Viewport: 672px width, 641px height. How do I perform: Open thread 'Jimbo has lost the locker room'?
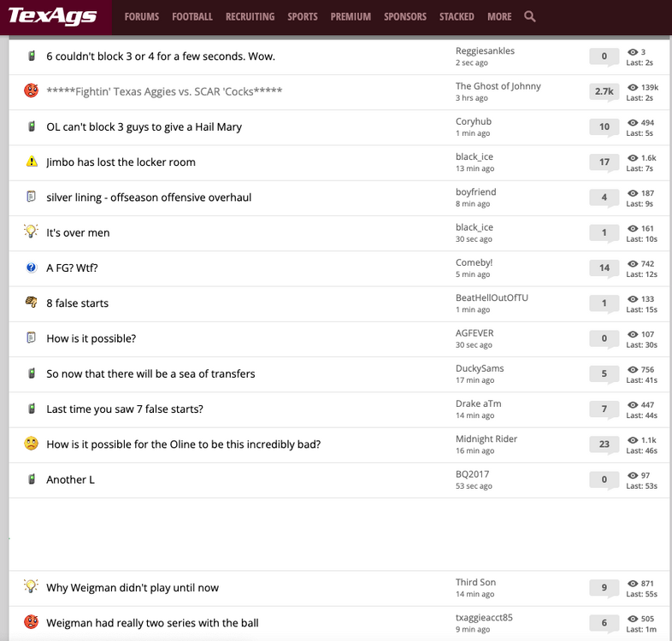coord(121,162)
